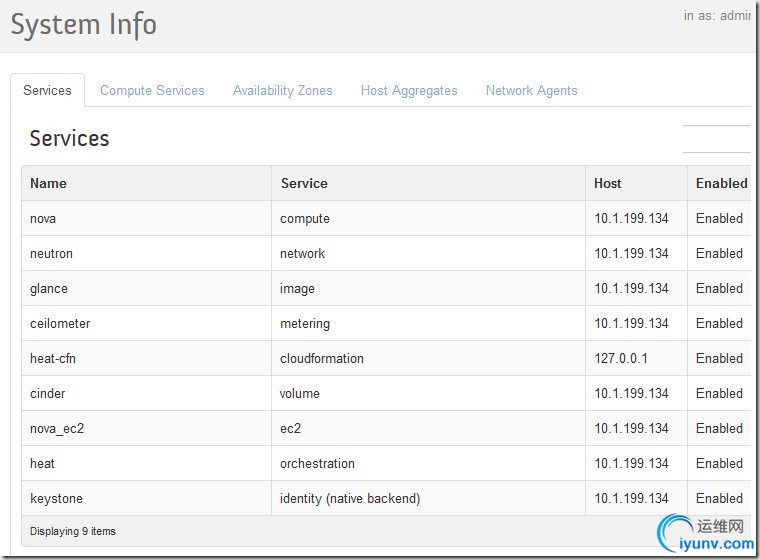Click the Host column header
Viewport: 760px width, 560px height.
(x=607, y=183)
